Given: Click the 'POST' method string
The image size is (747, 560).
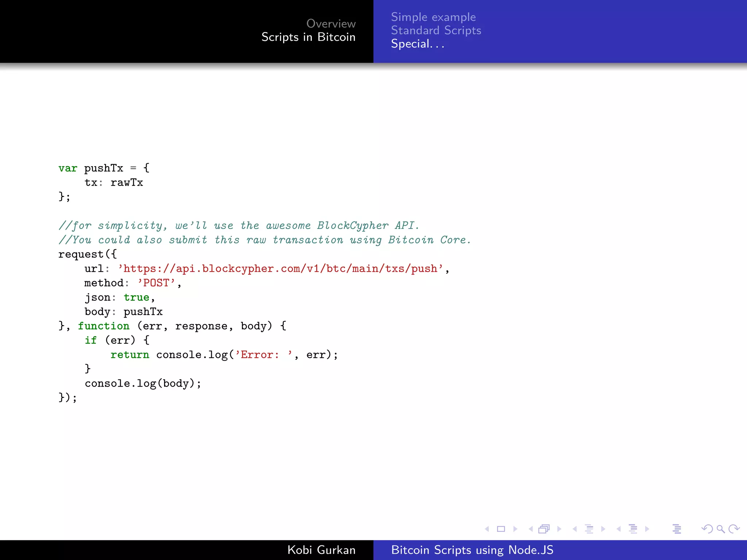Looking at the screenshot, I should tap(156, 283).
